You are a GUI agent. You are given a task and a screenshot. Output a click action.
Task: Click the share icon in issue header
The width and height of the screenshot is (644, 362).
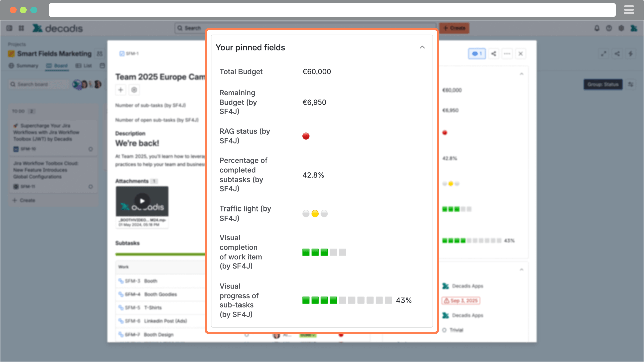click(494, 54)
